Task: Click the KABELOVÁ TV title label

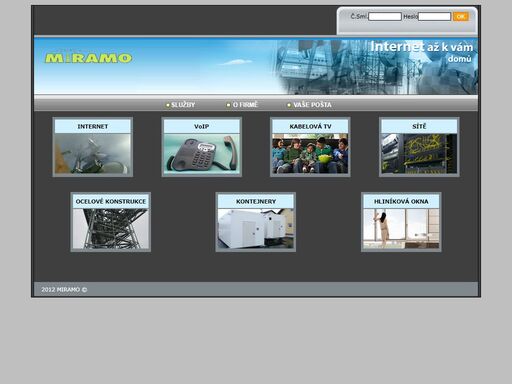Action: 310,127
